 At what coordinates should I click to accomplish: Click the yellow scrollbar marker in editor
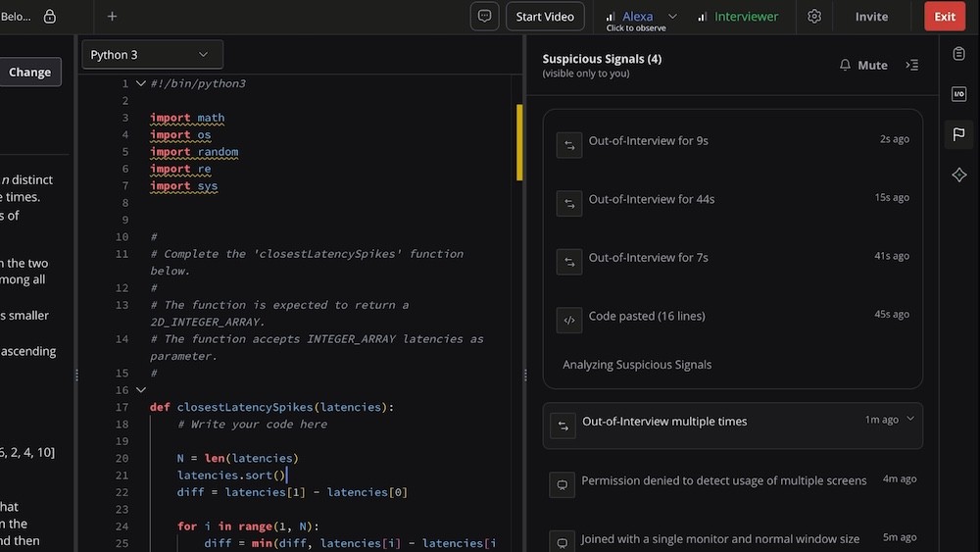point(519,142)
